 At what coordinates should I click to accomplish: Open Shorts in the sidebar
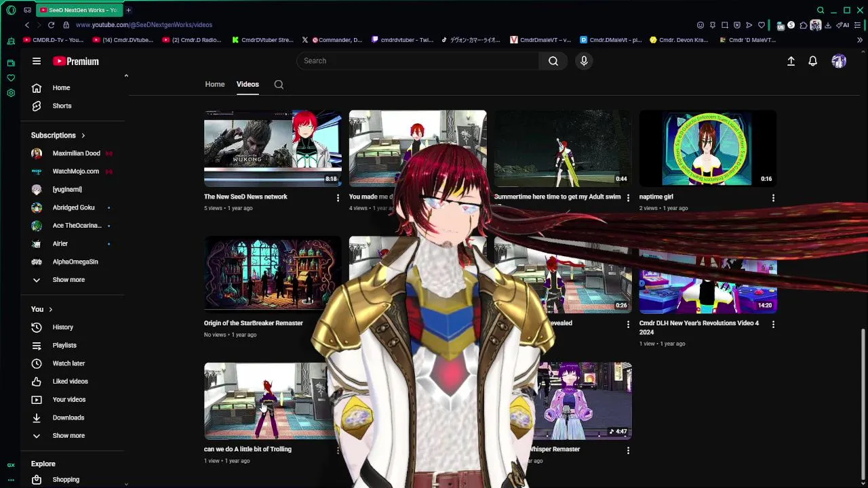pyautogui.click(x=62, y=106)
